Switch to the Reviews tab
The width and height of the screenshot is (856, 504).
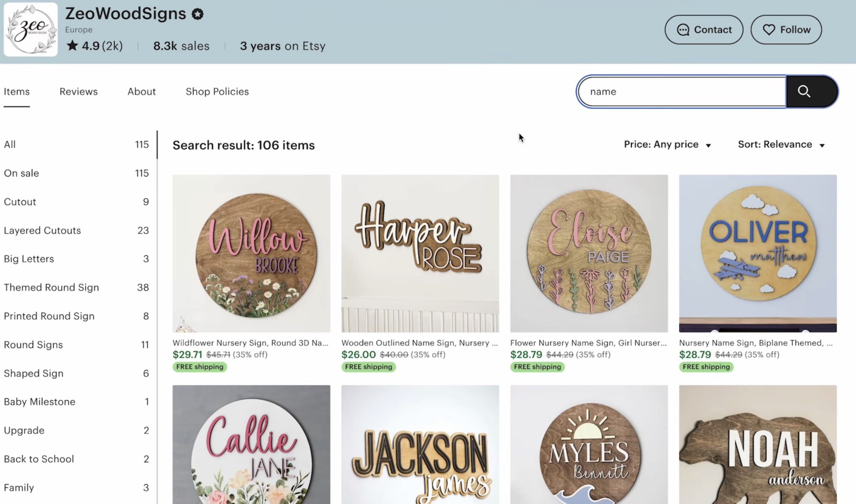79,92
